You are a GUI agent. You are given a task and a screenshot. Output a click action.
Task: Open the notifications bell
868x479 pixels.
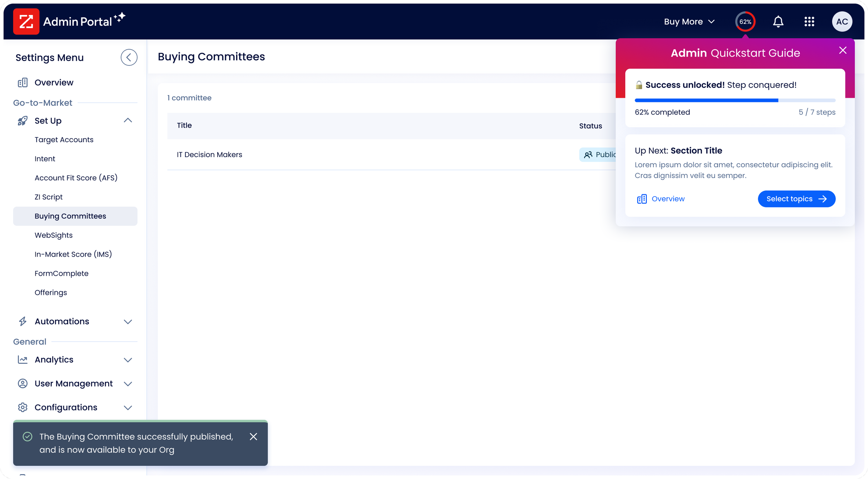778,22
